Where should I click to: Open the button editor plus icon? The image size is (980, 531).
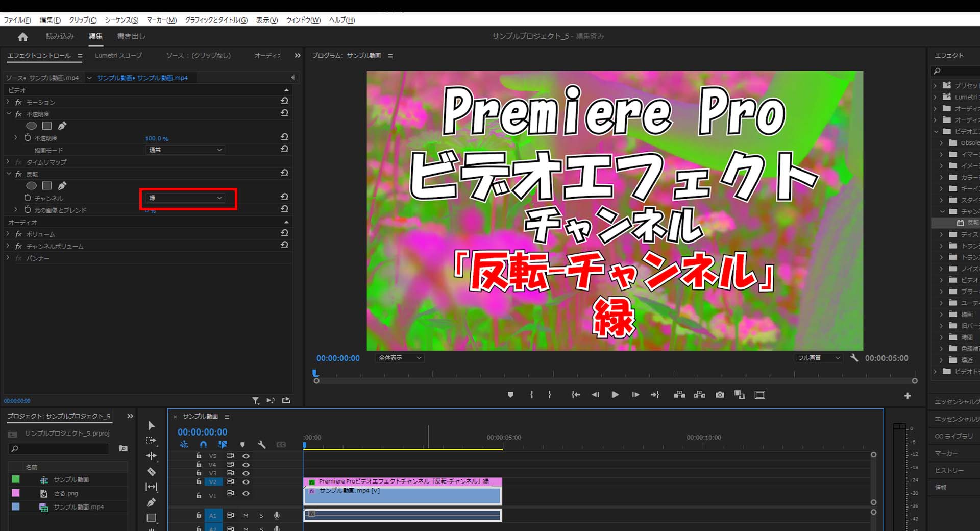[908, 396]
